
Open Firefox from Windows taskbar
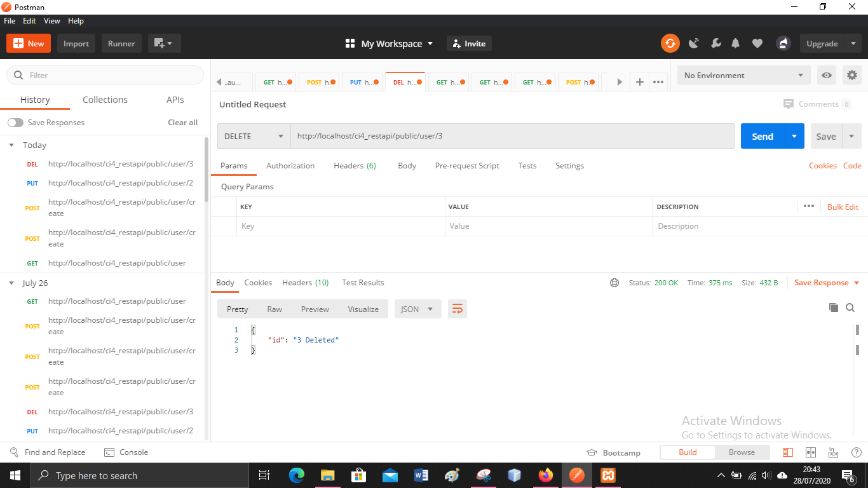(545, 475)
